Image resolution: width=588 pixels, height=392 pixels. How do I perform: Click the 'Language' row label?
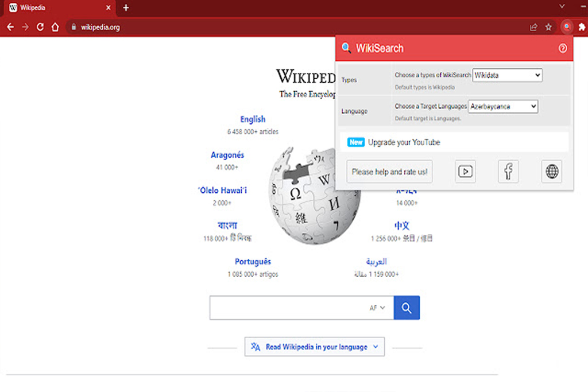click(354, 111)
